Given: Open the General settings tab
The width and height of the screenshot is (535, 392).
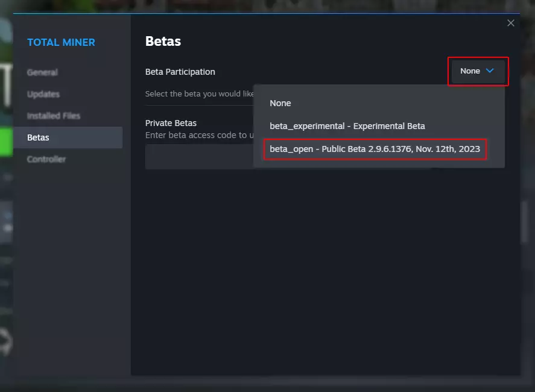Looking at the screenshot, I should pyautogui.click(x=42, y=72).
